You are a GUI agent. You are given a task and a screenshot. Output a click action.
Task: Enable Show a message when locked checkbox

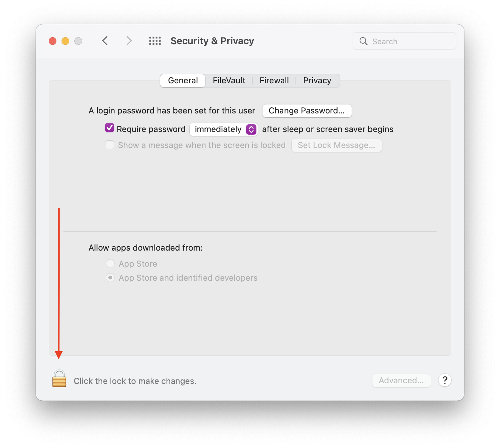(x=110, y=145)
